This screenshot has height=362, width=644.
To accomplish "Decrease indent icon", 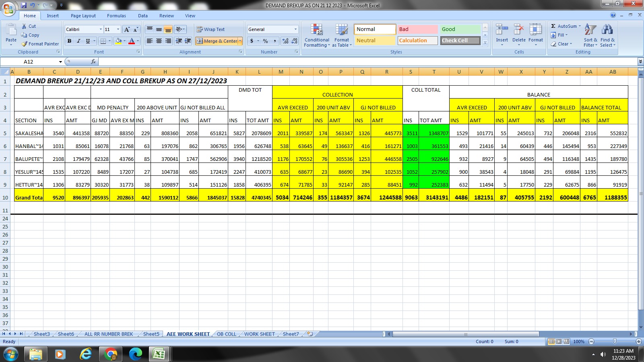I will (179, 41).
